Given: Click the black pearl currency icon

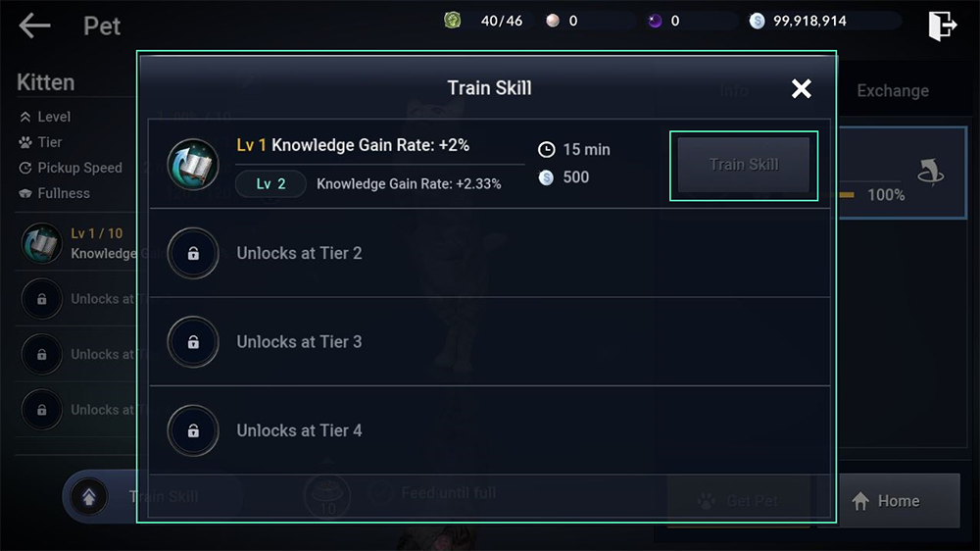Looking at the screenshot, I should [x=655, y=21].
